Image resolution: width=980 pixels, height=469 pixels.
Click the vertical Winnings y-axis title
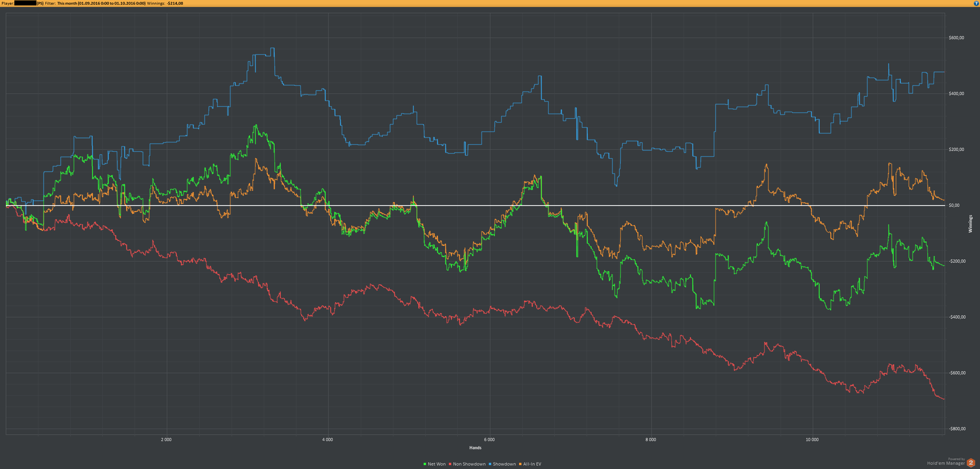pyautogui.click(x=970, y=224)
